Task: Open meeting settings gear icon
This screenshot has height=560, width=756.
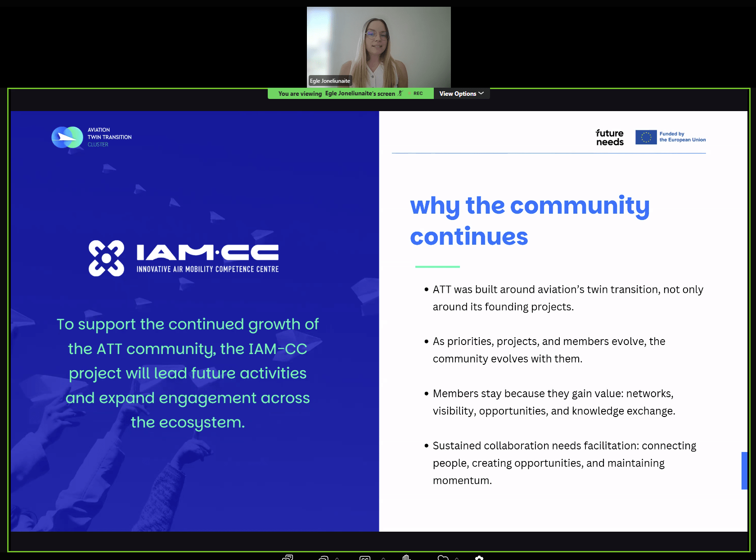Action: coord(479,558)
